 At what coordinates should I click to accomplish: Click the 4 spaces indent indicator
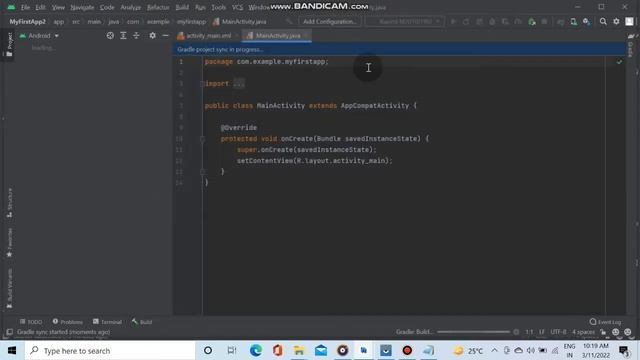point(583,332)
